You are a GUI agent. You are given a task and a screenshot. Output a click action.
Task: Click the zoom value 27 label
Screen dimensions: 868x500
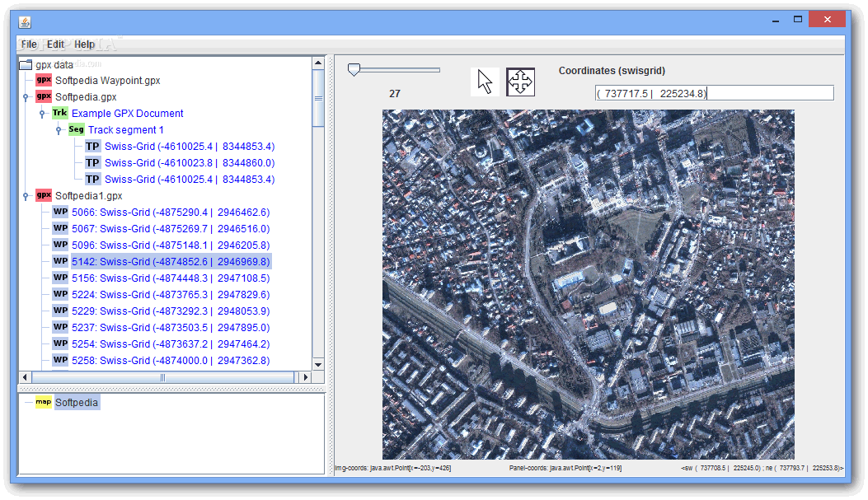coord(395,93)
